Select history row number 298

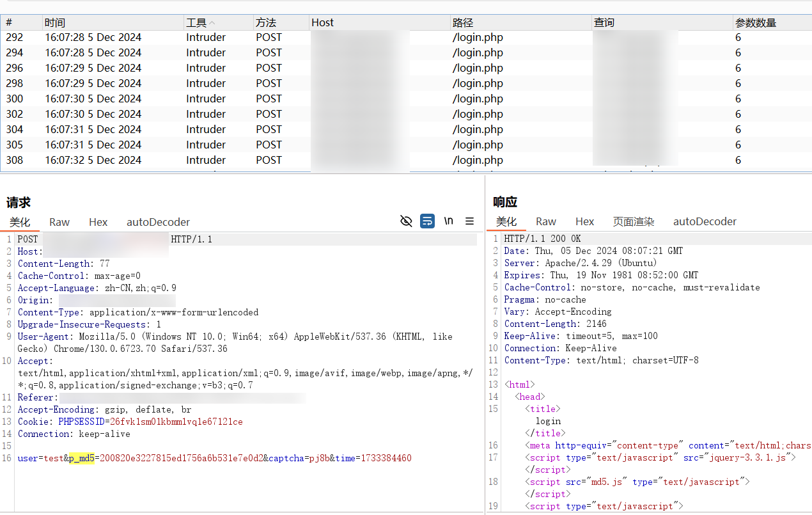point(406,83)
